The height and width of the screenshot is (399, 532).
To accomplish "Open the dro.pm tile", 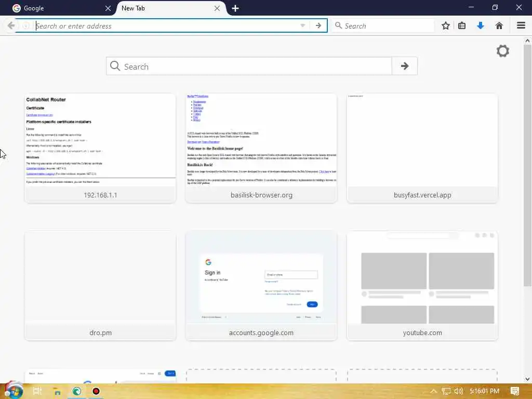I will tap(100, 286).
